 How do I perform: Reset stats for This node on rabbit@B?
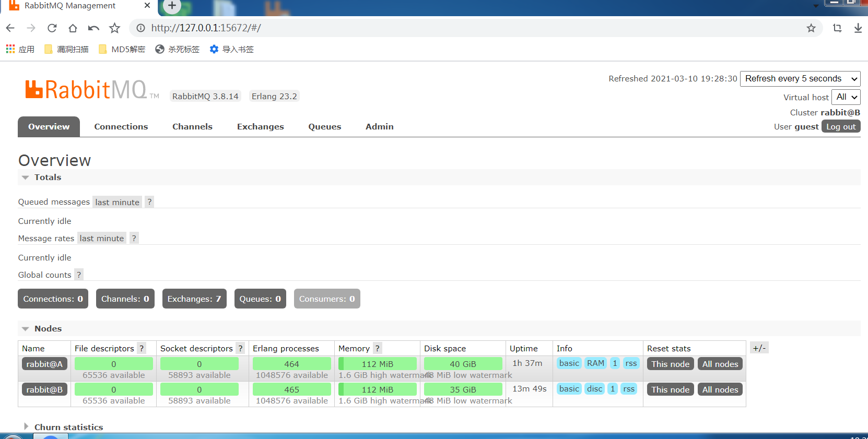(x=671, y=389)
